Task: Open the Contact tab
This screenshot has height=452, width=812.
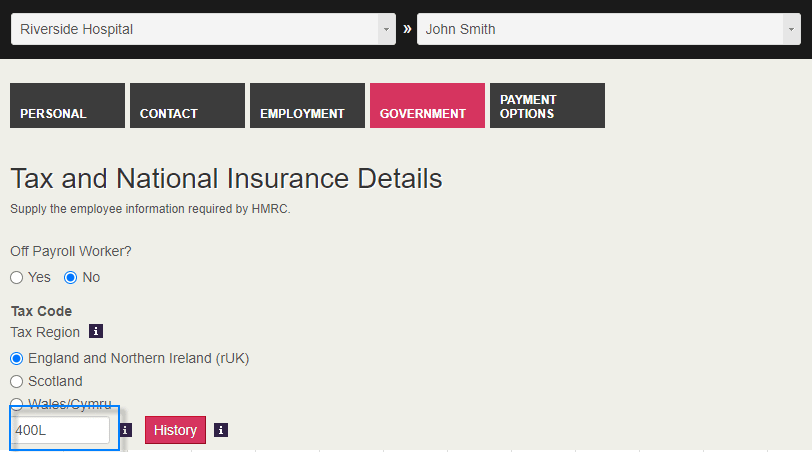Action: coord(187,106)
